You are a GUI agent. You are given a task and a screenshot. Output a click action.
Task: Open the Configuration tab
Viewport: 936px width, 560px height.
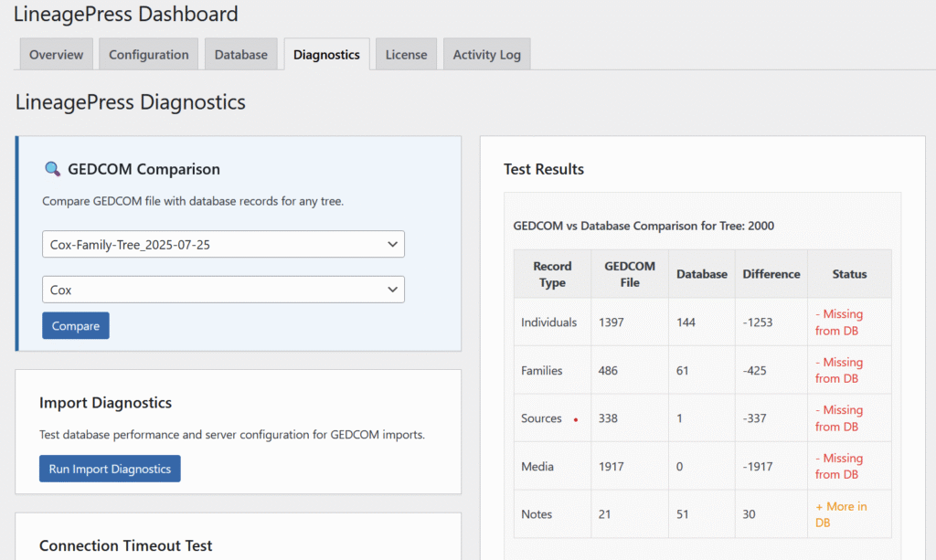pyautogui.click(x=148, y=55)
